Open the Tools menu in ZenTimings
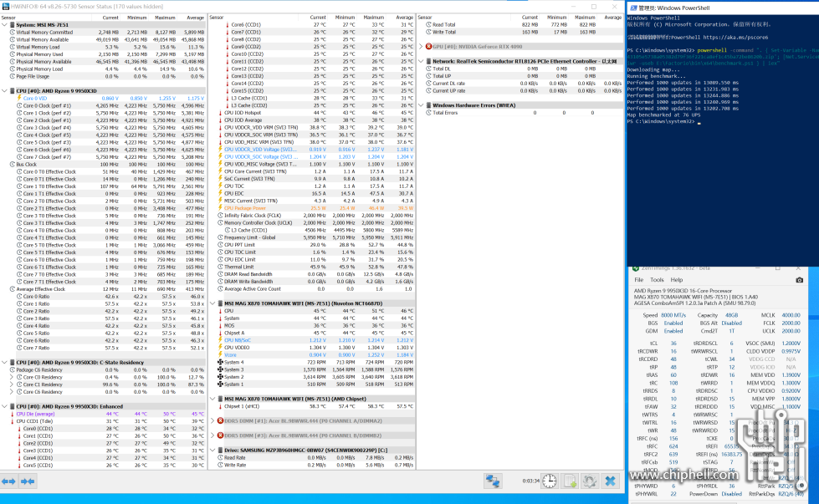Viewport: 819px width, 504px height. [x=657, y=280]
